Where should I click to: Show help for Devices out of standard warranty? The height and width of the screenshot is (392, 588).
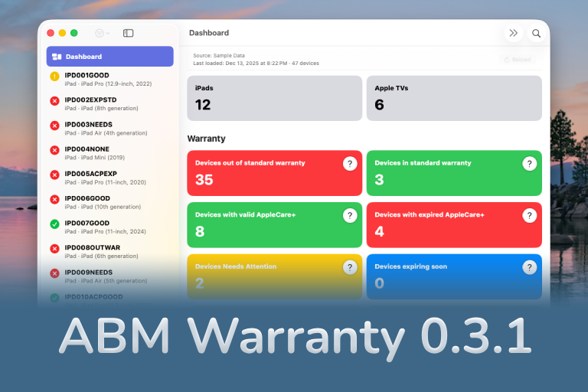tap(350, 164)
